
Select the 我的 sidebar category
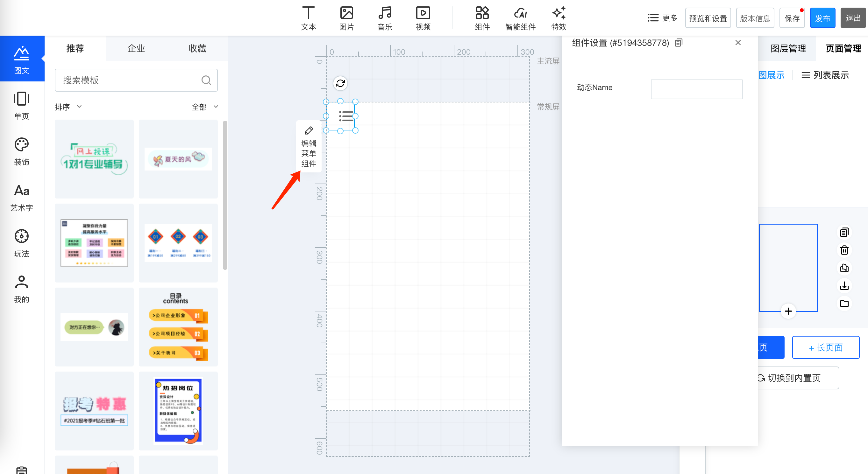click(22, 289)
